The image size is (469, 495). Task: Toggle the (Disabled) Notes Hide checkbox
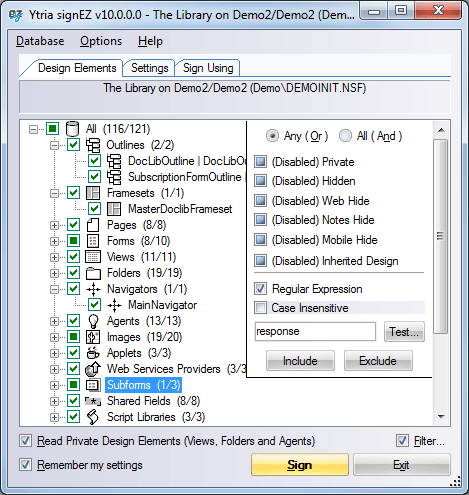(260, 220)
